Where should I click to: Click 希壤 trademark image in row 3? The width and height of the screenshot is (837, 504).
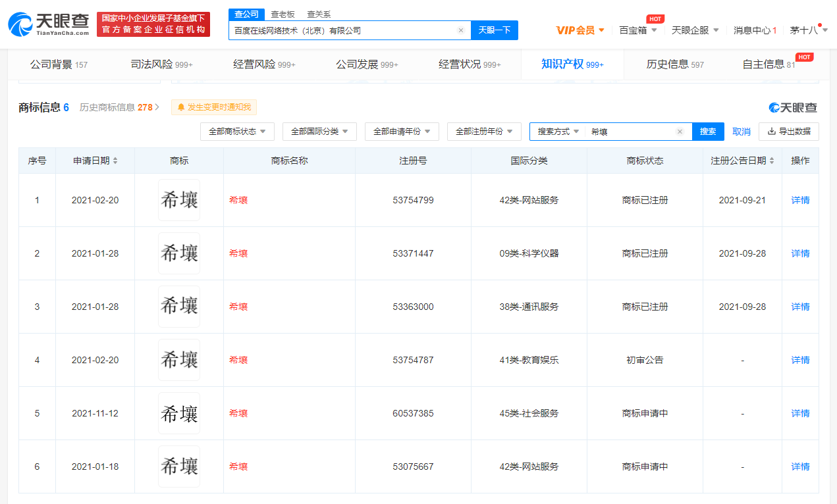coord(179,307)
